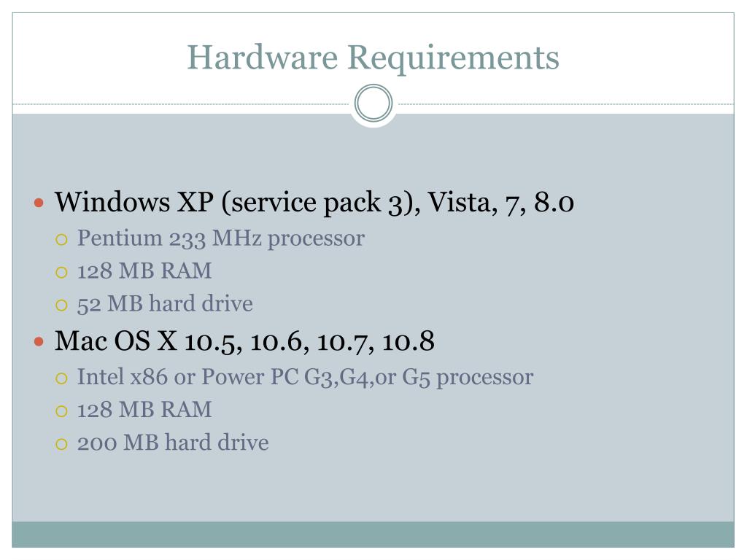Click the Hardware Requirements slide title
Image resolution: width=747 pixels, height=560 pixels.
(x=373, y=57)
